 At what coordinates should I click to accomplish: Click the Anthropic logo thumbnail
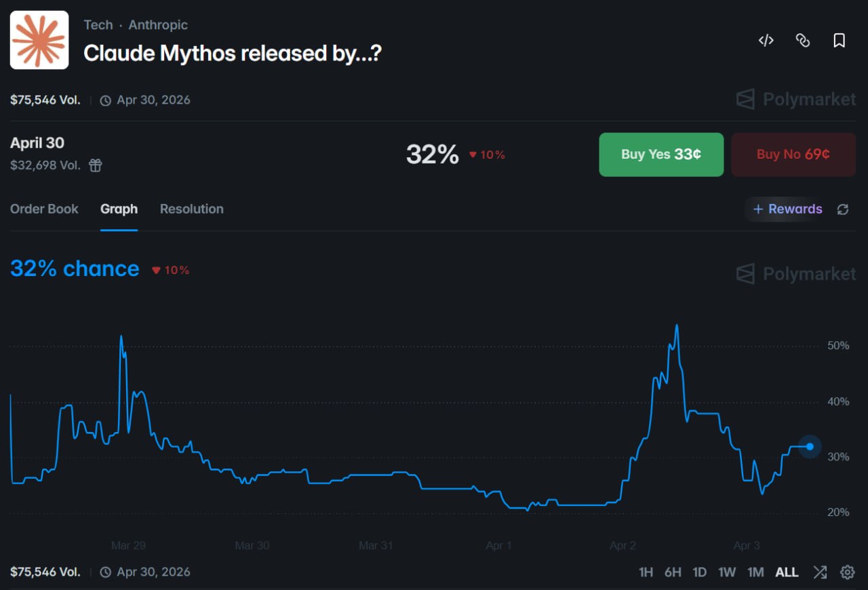[39, 40]
